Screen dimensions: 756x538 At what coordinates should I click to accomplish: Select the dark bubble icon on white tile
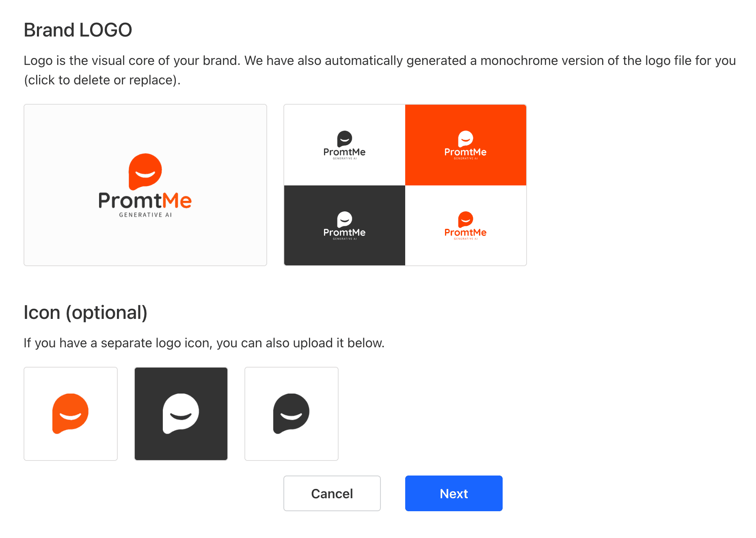click(x=292, y=414)
